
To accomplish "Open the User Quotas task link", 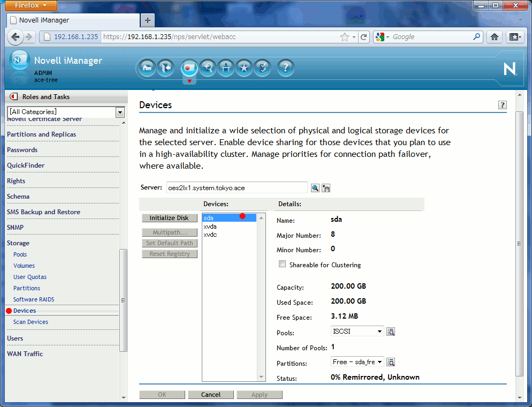I will (x=30, y=277).
